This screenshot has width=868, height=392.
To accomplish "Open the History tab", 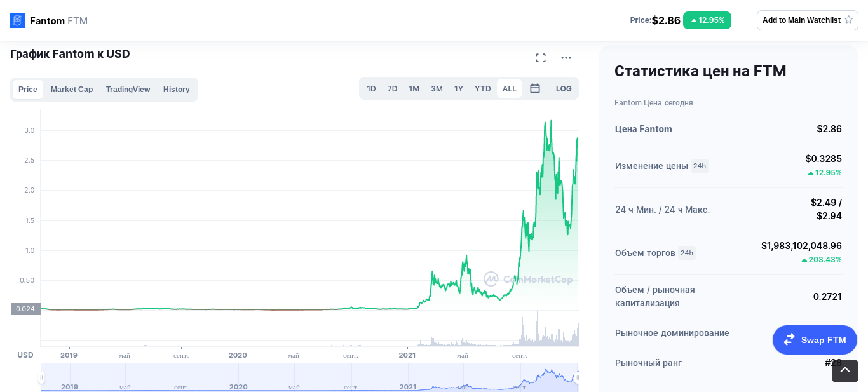I will tap(177, 90).
